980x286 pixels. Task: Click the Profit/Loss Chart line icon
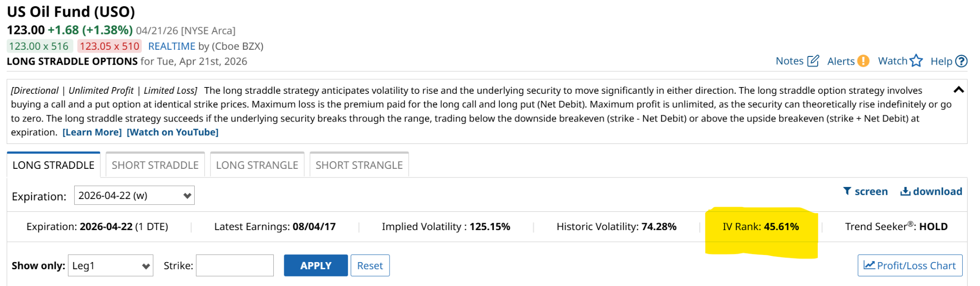click(869, 265)
